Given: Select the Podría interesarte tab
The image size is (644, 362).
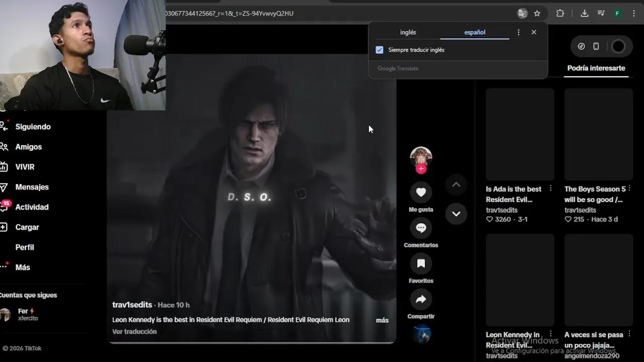Looking at the screenshot, I should (x=596, y=68).
